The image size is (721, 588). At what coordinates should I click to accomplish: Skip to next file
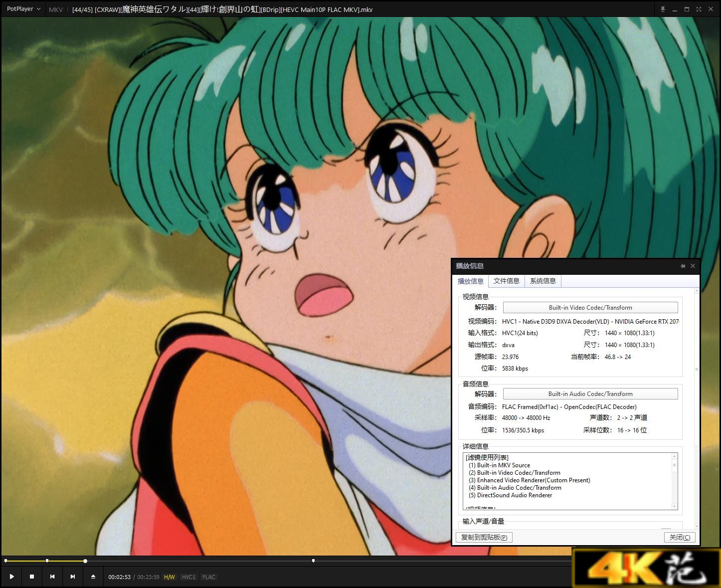(73, 577)
